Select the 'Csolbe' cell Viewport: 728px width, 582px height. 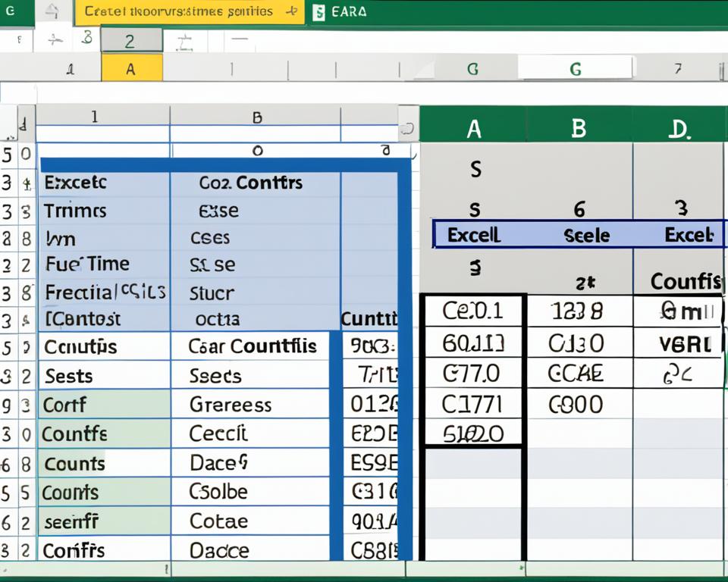(x=251, y=492)
